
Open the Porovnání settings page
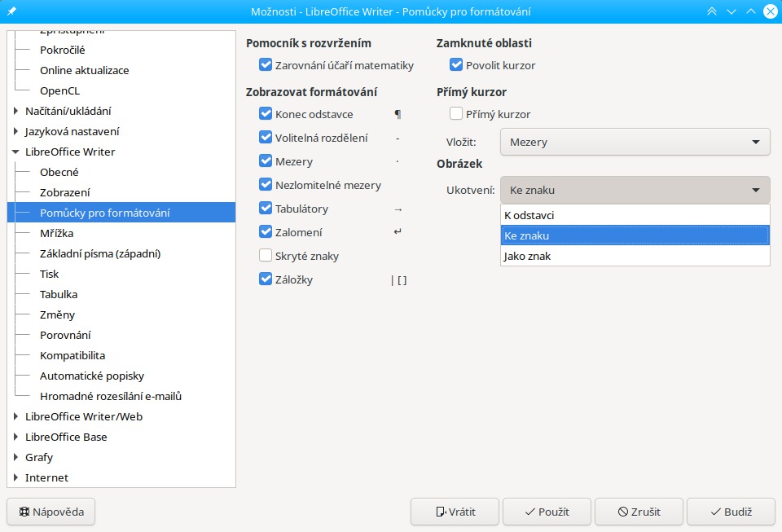point(65,335)
